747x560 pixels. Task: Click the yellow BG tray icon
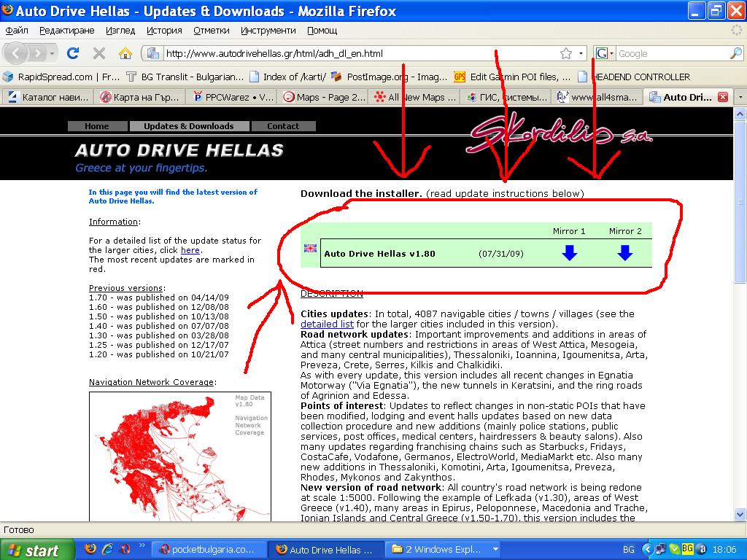pyautogui.click(x=687, y=548)
